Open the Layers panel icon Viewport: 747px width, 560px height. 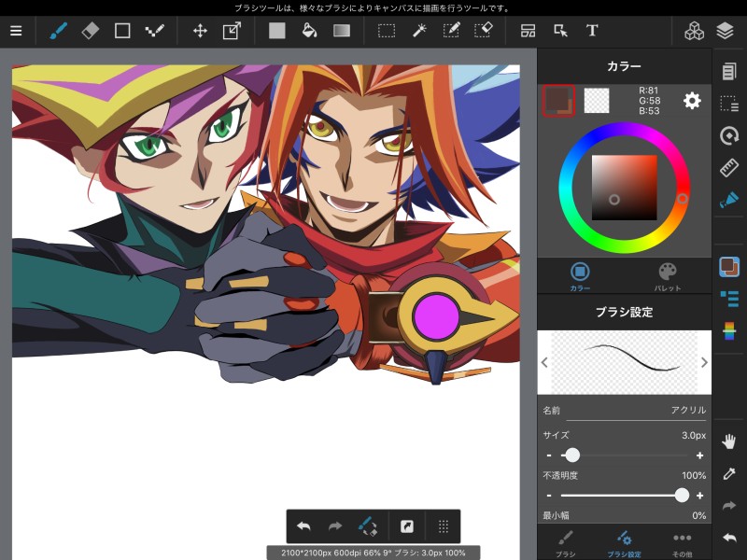tap(726, 31)
